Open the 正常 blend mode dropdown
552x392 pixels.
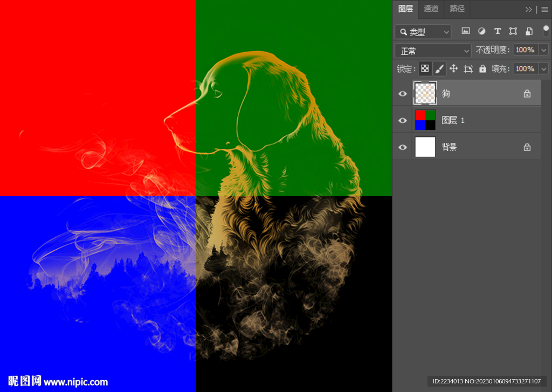[433, 51]
